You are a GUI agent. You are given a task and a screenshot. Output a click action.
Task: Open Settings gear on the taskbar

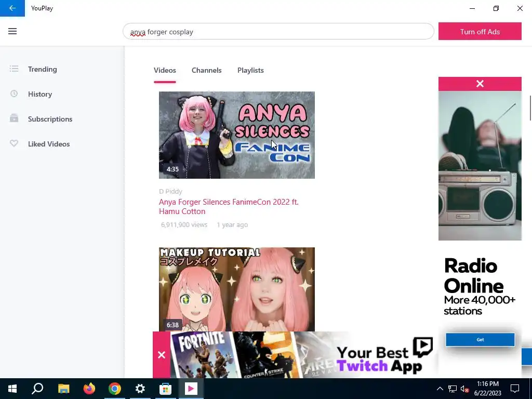(x=140, y=389)
